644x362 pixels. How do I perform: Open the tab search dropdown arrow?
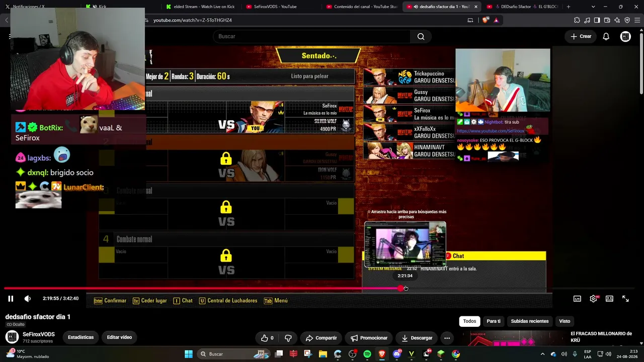593,7
